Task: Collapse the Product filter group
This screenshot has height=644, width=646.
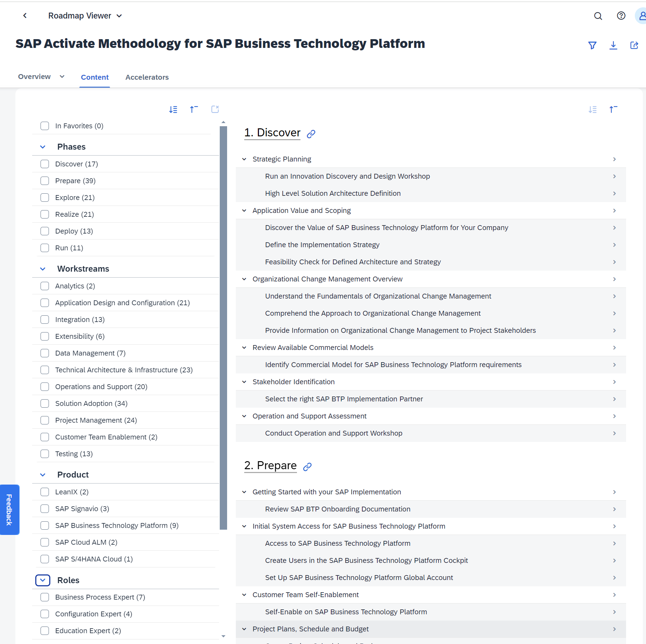Action: coord(43,475)
